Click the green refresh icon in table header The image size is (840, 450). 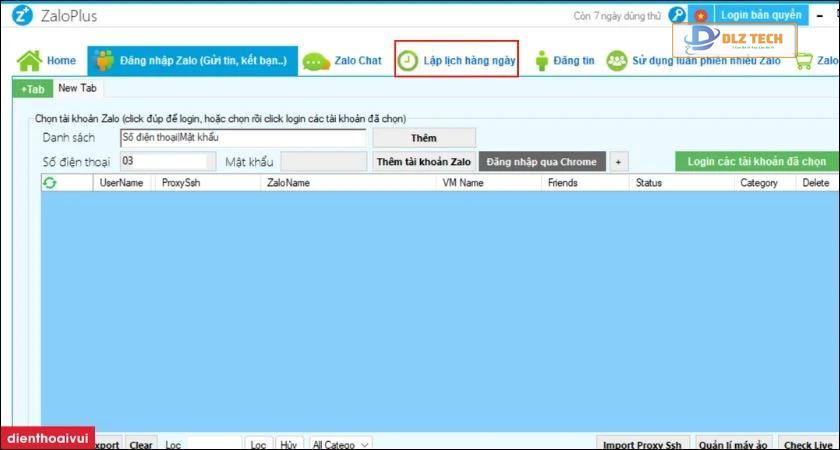(50, 183)
